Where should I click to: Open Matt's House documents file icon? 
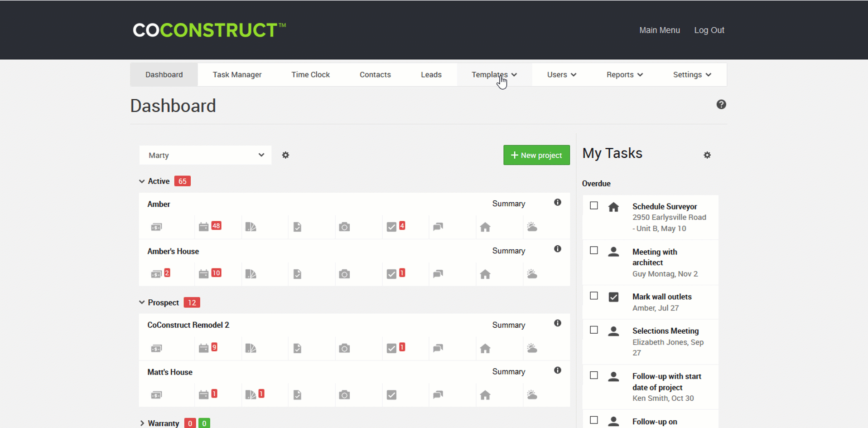pyautogui.click(x=297, y=395)
